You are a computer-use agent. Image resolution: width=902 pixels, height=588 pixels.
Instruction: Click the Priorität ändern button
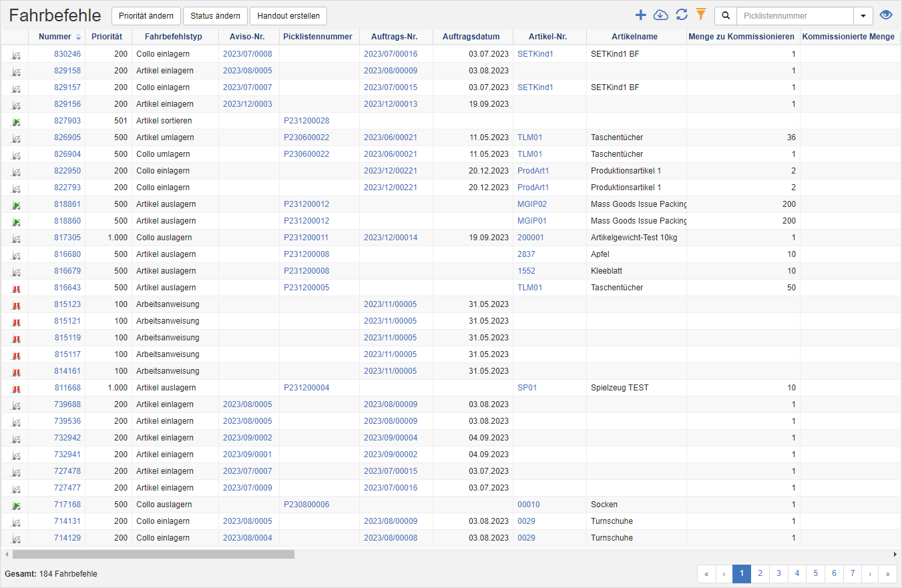(x=146, y=16)
